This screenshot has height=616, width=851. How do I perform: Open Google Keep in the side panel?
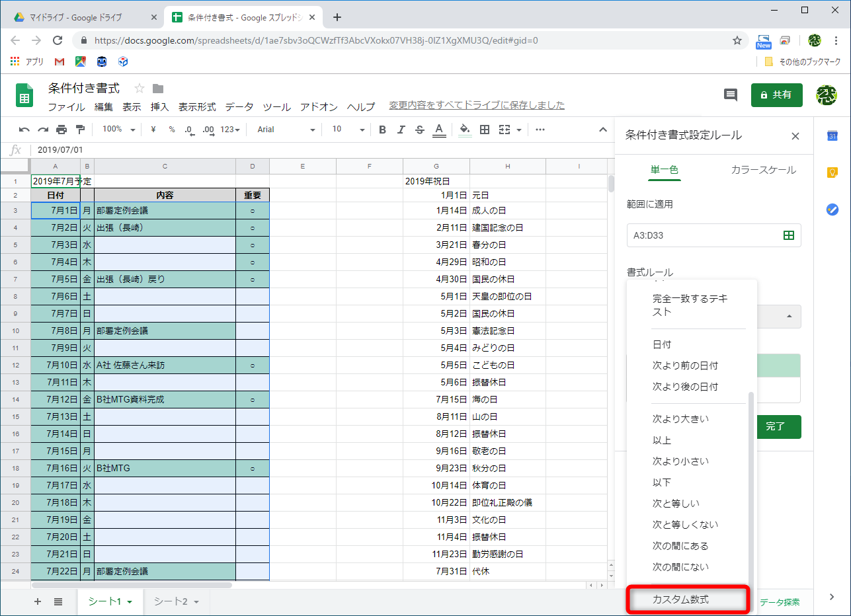pos(833,173)
